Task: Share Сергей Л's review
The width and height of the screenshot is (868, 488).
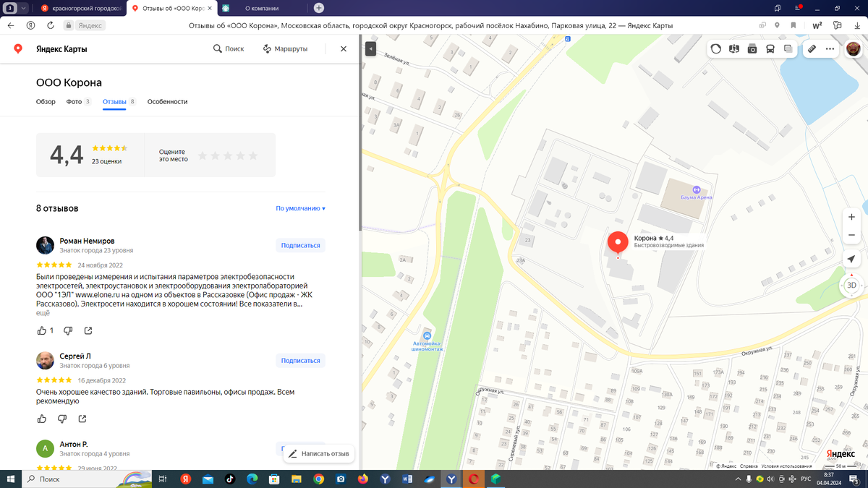Action: [x=82, y=419]
